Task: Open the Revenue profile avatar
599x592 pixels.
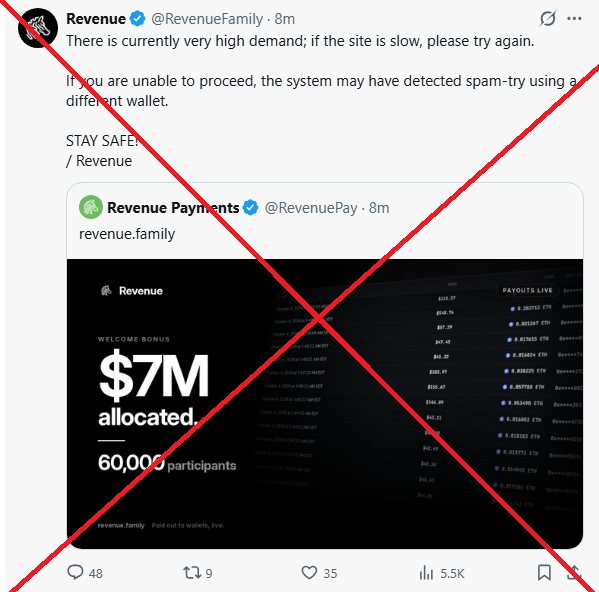Action: click(38, 28)
